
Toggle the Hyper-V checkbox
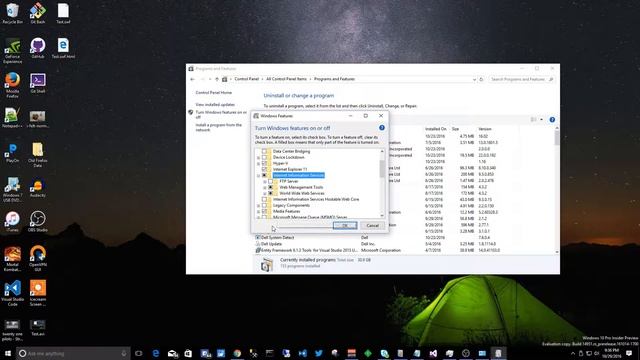pyautogui.click(x=264, y=163)
